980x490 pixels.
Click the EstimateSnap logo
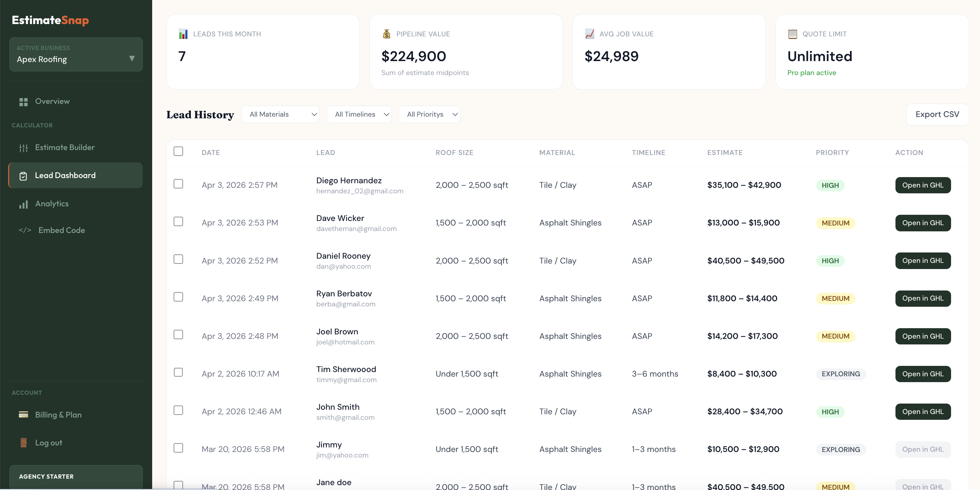50,20
